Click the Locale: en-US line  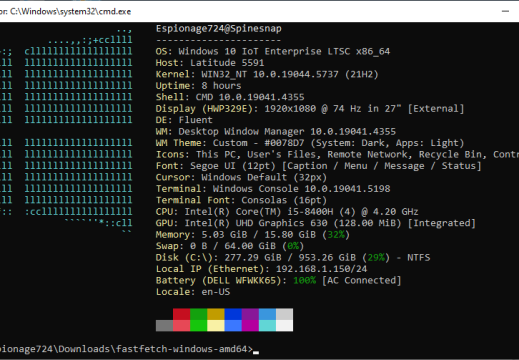pyautogui.click(x=193, y=292)
